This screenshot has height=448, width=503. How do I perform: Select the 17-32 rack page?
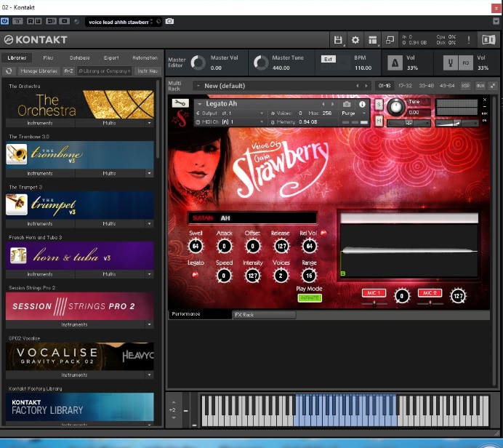(x=405, y=86)
